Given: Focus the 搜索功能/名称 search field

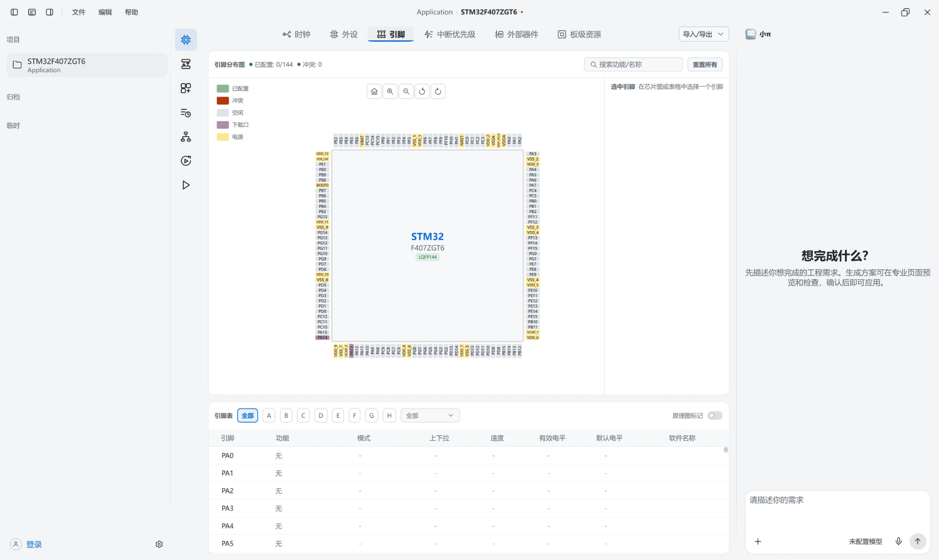Looking at the screenshot, I should [x=633, y=65].
